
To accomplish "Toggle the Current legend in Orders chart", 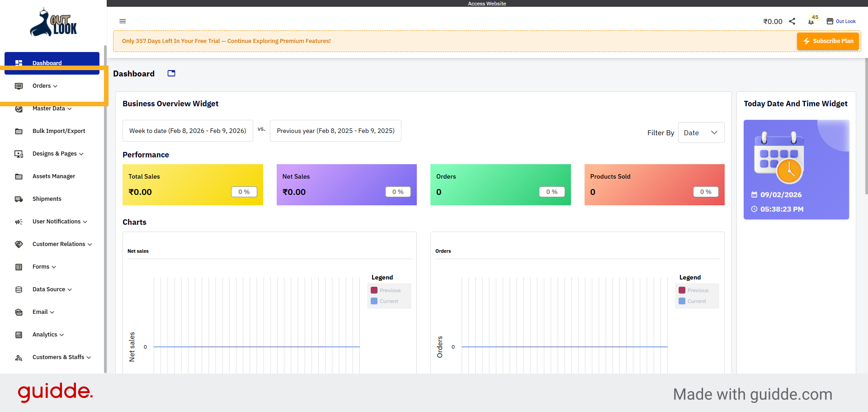I will (x=693, y=301).
